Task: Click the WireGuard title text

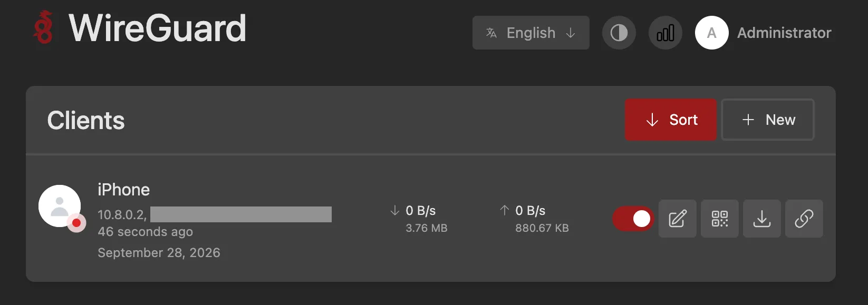Action: click(x=157, y=28)
